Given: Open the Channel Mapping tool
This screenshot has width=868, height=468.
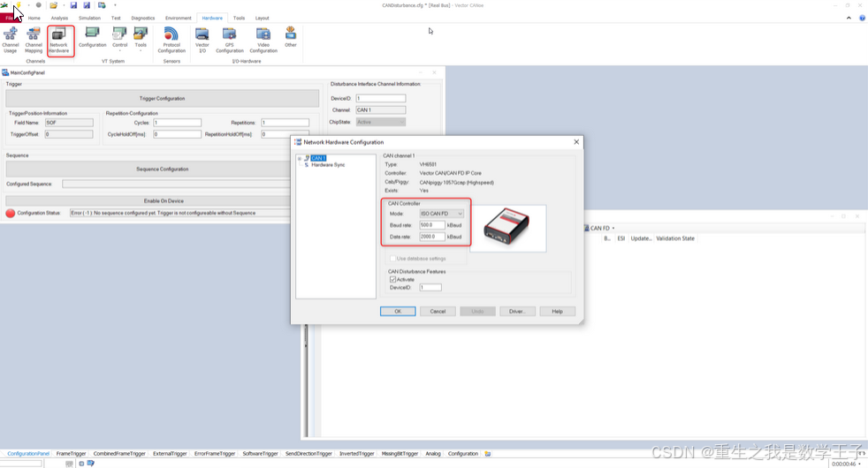Looking at the screenshot, I should click(34, 41).
